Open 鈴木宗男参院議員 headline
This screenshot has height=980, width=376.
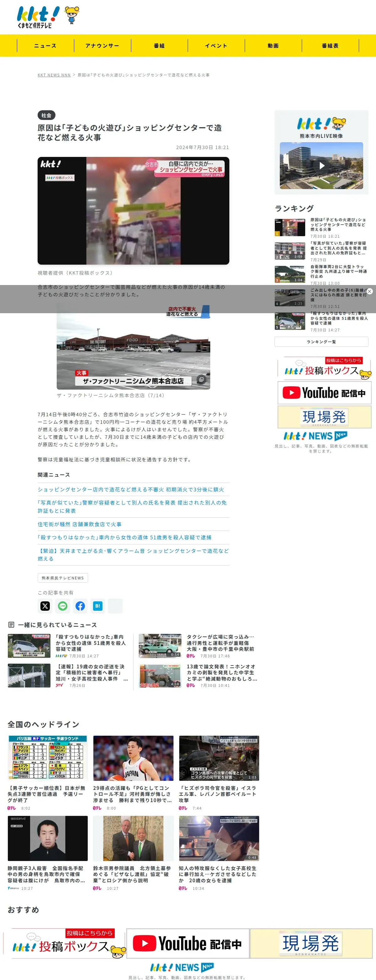[132, 874]
